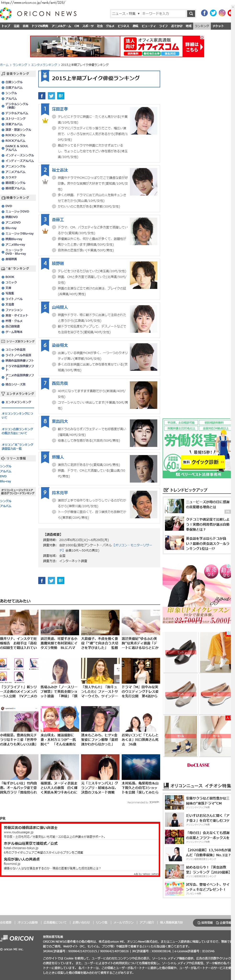Viewport: 235px width, 980px height.
Task: Click the ホーム breadcrumb link
Action: coord(4,65)
